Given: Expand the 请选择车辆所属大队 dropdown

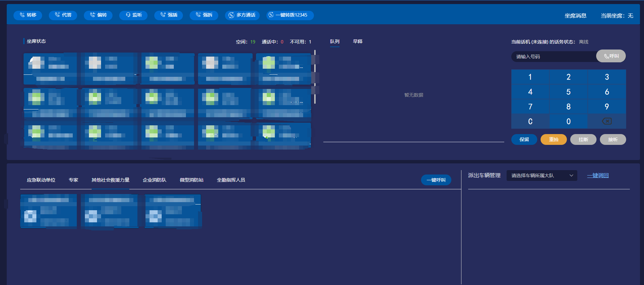Looking at the screenshot, I should [542, 176].
